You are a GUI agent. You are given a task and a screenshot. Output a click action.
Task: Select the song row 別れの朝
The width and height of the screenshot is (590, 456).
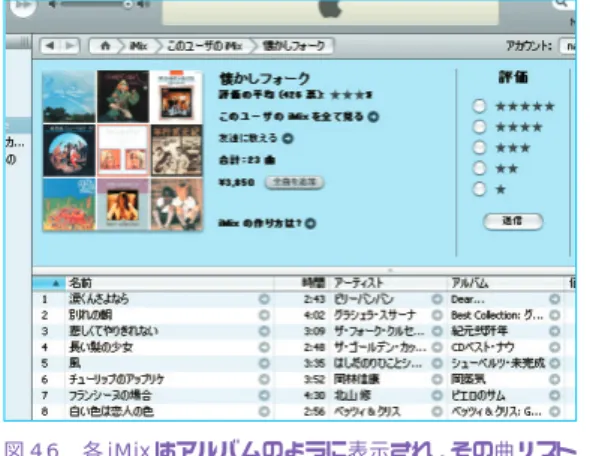[304, 315]
